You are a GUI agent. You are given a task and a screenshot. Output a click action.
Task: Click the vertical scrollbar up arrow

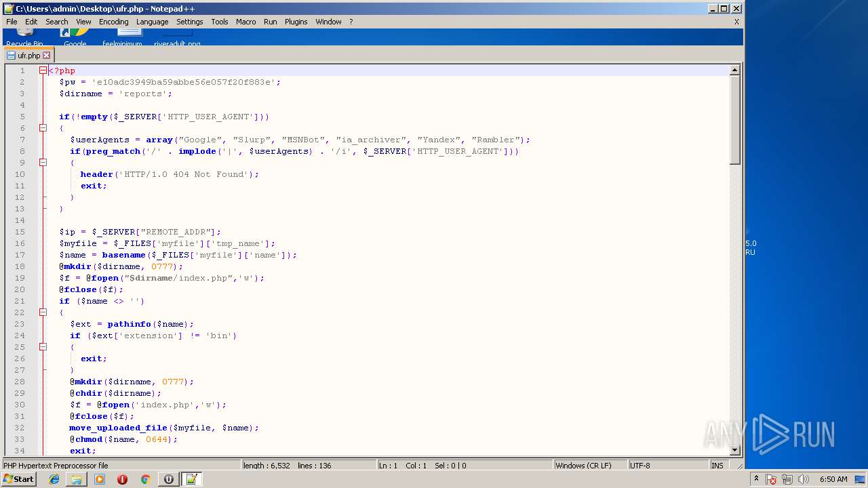click(x=734, y=70)
